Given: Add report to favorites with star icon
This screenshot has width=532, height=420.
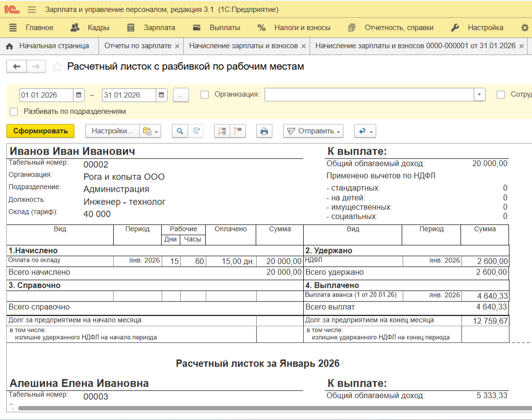Looking at the screenshot, I should point(57,67).
